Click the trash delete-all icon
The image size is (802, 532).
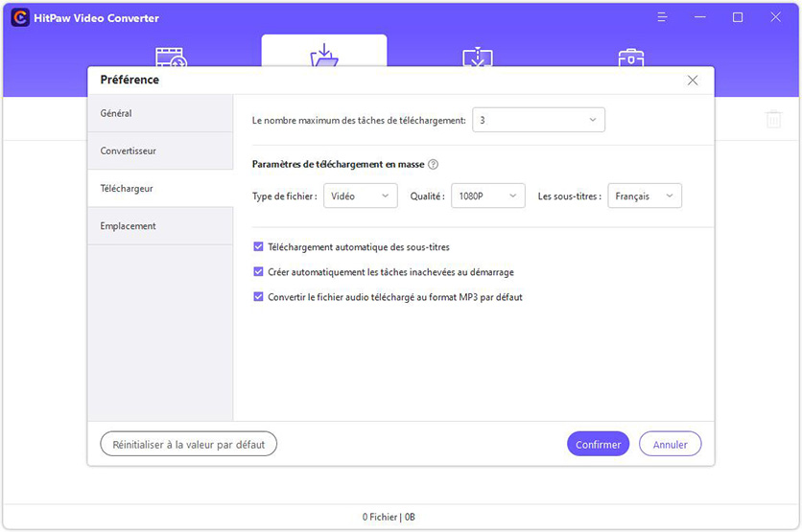click(773, 120)
